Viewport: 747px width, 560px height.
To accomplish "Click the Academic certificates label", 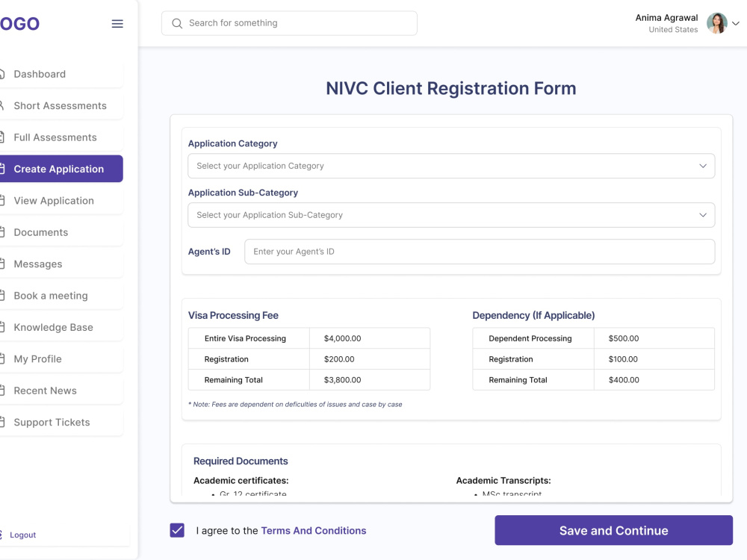I will point(241,480).
